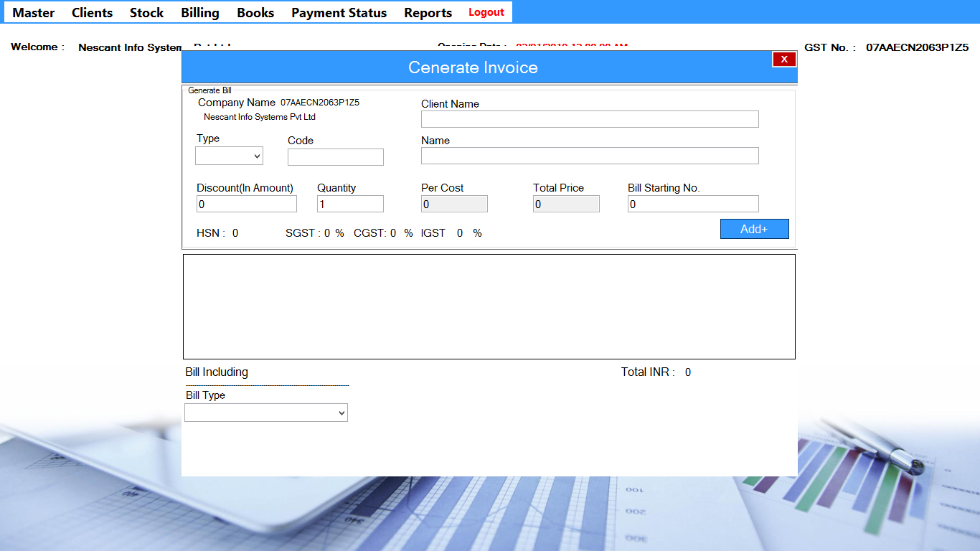Open the Payment Status menu

[x=339, y=12]
